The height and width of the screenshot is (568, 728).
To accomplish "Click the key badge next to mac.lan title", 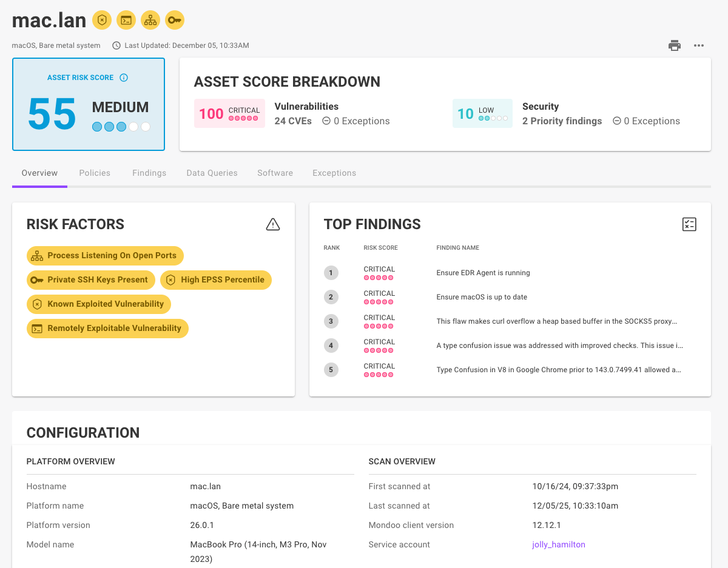I will tap(175, 20).
